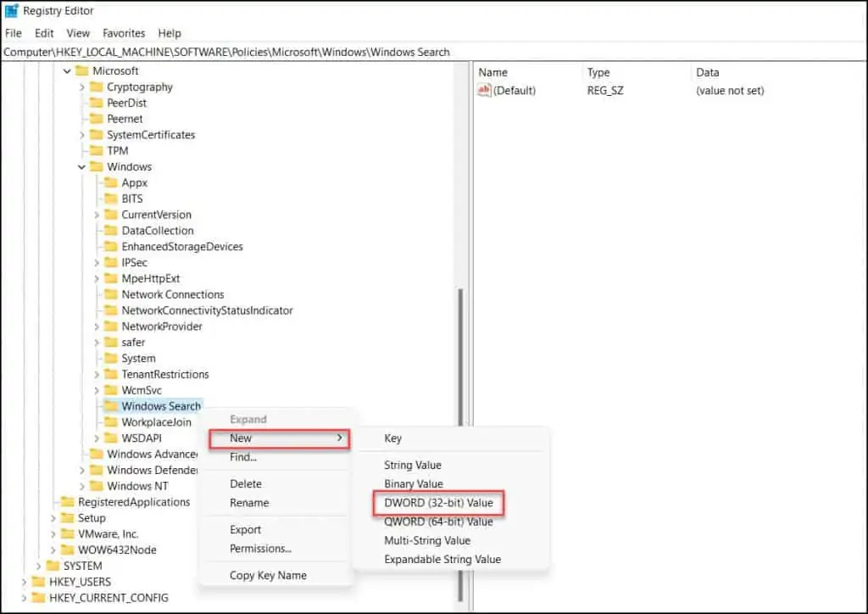
Task: Expand the safer key
Action: click(97, 343)
